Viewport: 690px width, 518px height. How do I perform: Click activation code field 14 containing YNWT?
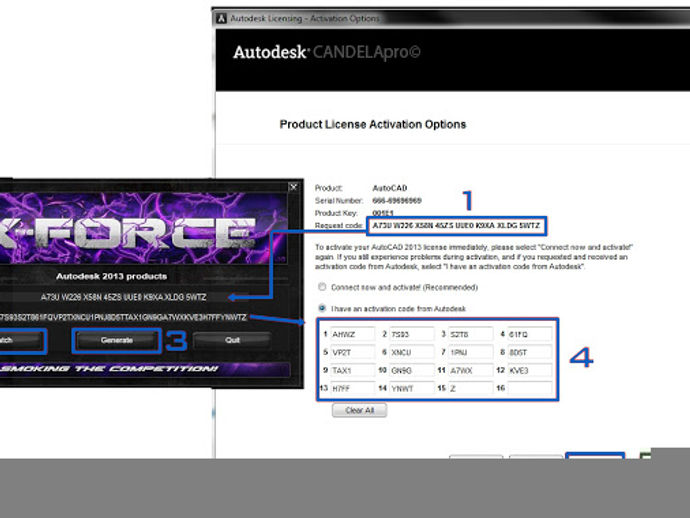tap(411, 389)
